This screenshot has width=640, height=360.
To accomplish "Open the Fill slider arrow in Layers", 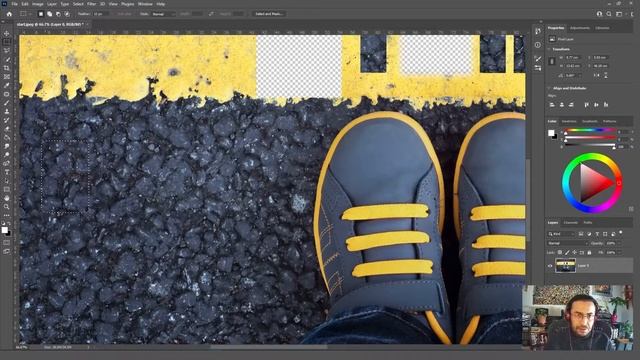I will [620, 253].
